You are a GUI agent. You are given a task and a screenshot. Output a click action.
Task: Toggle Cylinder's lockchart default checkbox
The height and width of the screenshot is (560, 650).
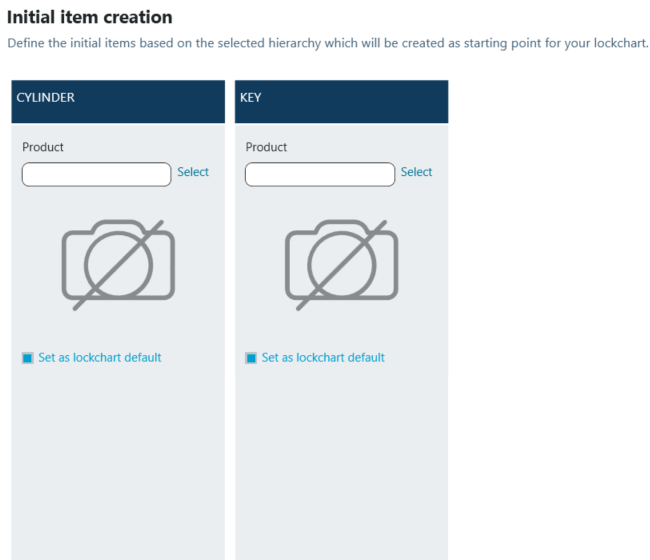(x=28, y=358)
